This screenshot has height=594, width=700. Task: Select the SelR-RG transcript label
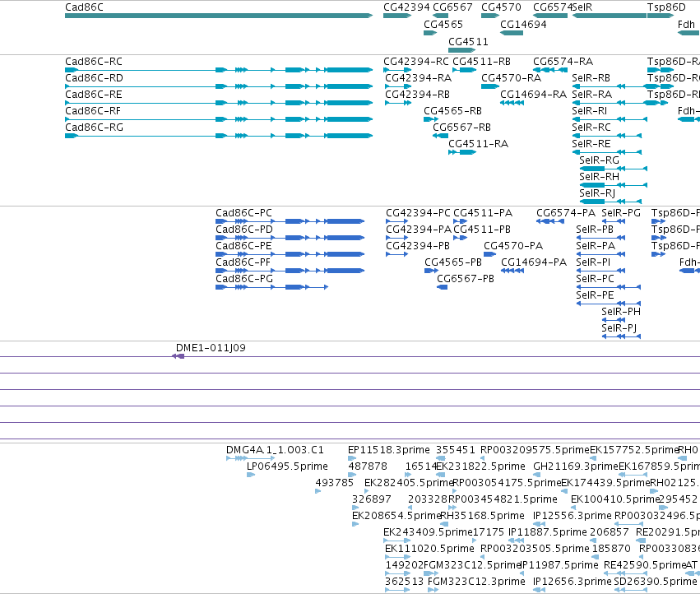coord(600,160)
